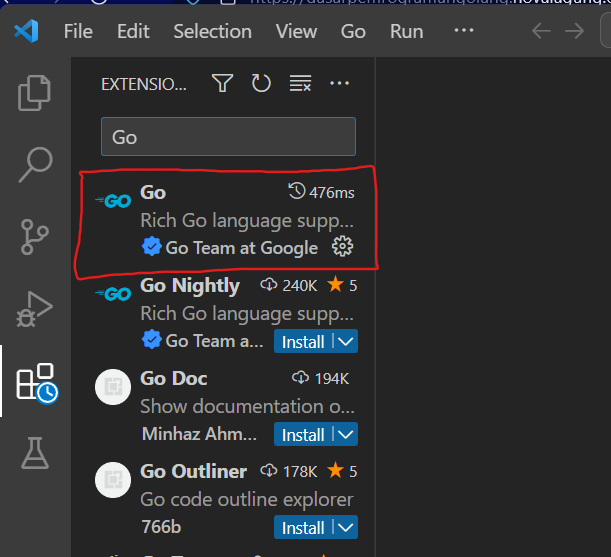
Task: Click the Go Nightly extension logo
Action: (x=113, y=294)
